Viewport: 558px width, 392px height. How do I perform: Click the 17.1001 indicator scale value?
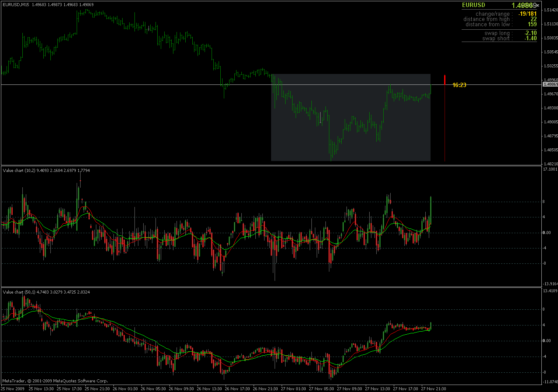point(550,169)
